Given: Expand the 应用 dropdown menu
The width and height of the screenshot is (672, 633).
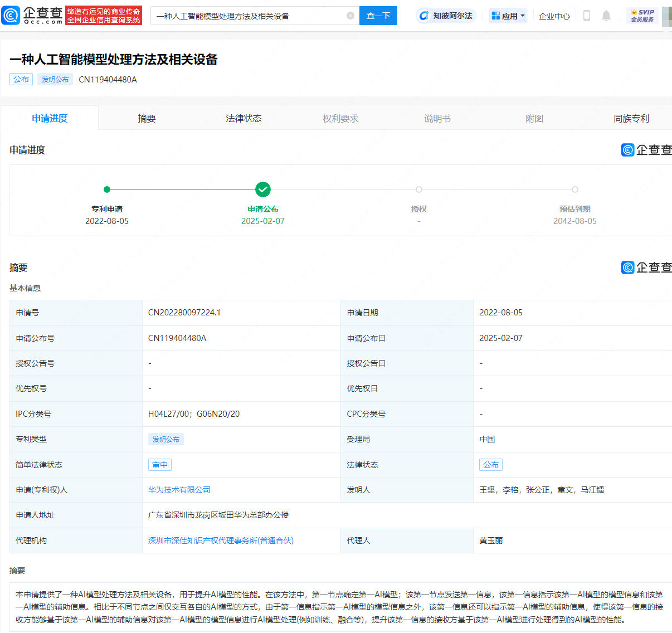Looking at the screenshot, I should pos(508,16).
